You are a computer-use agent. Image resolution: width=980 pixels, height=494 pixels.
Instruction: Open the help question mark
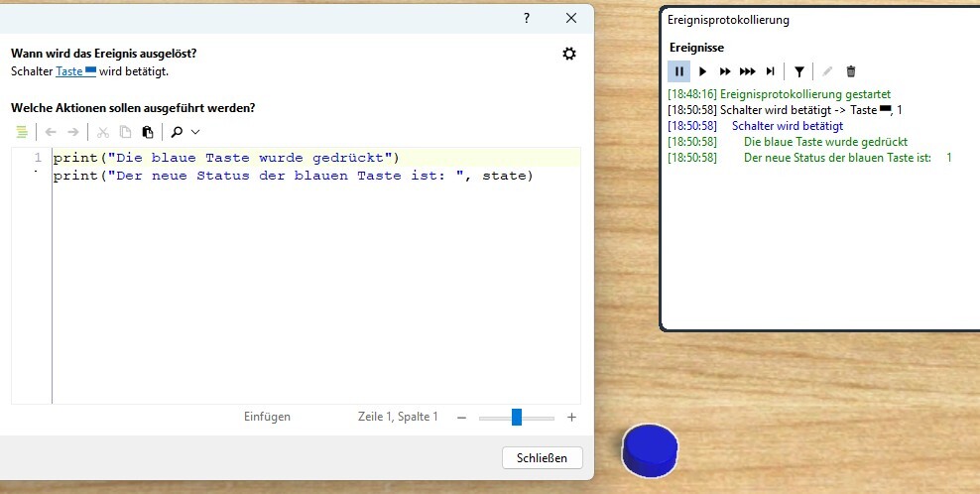(527, 18)
